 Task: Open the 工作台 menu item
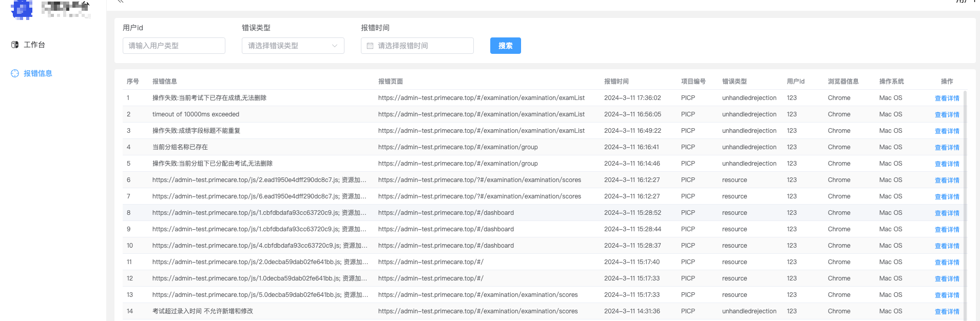click(x=34, y=45)
